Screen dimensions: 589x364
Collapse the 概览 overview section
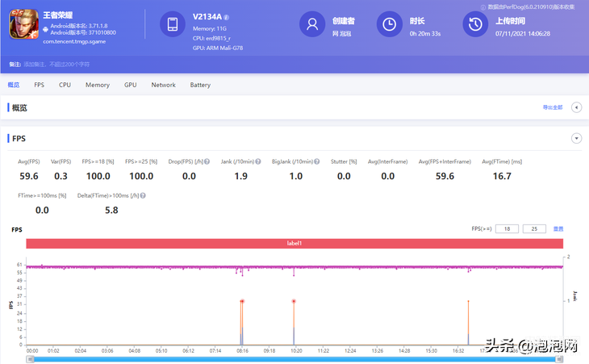(576, 107)
